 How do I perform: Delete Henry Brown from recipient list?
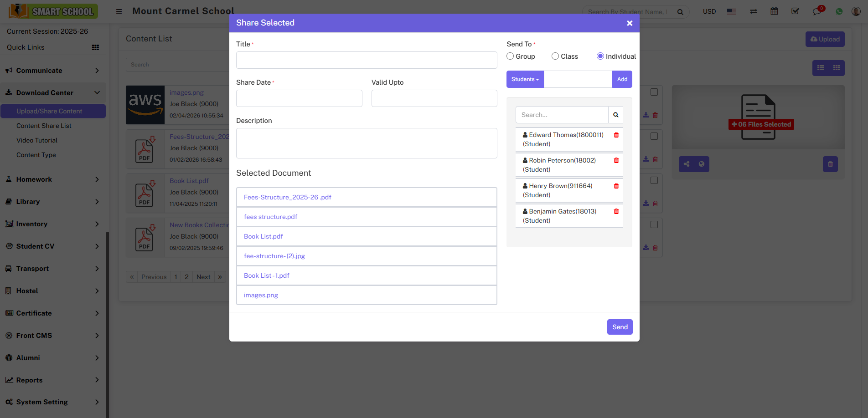click(616, 186)
